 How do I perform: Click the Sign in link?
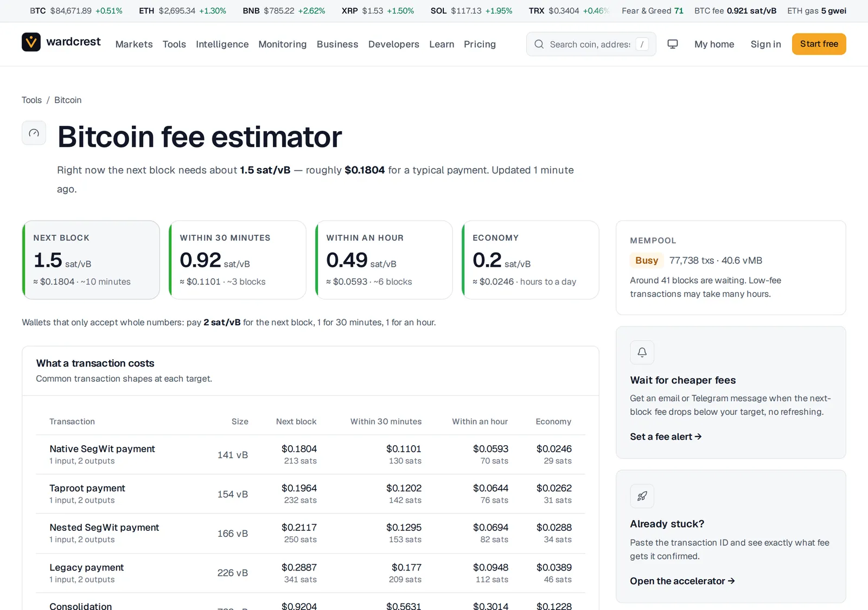pos(766,44)
